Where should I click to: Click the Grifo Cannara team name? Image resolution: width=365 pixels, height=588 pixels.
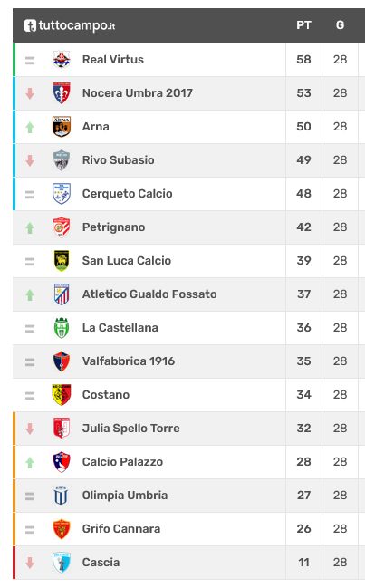tap(121, 529)
